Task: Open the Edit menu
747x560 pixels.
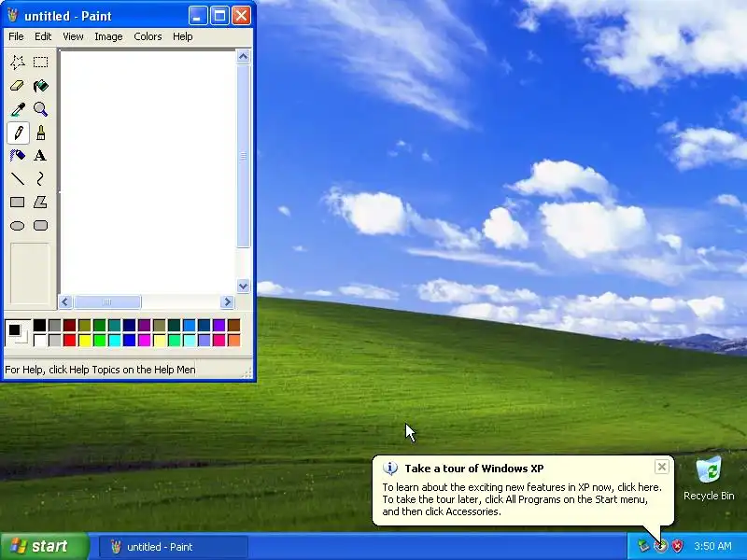Action: (x=43, y=36)
